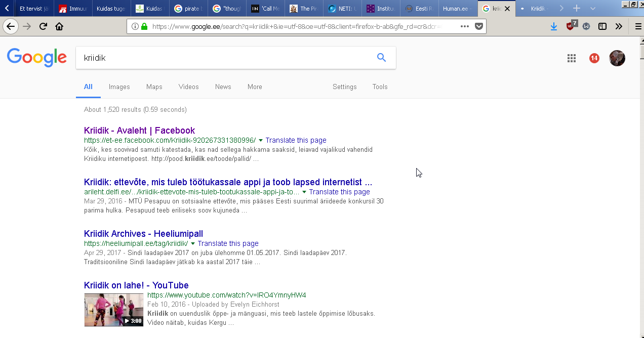Translate the Heeliumipall result page

coord(228,243)
